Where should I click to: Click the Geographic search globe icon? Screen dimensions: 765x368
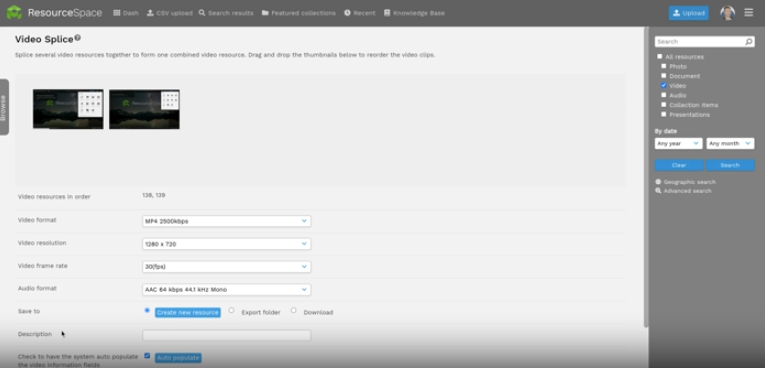659,182
